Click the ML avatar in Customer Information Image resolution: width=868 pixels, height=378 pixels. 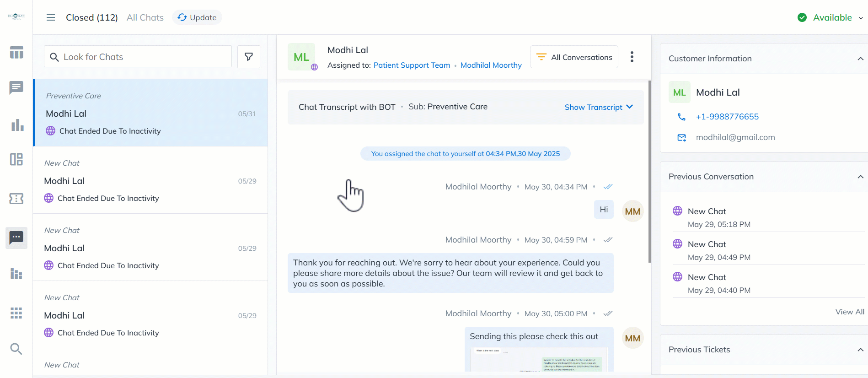tap(680, 92)
